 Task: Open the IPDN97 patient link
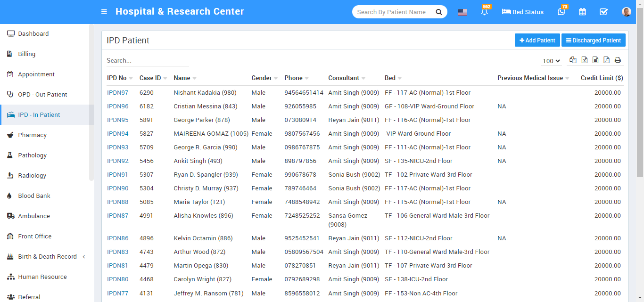[117, 93]
